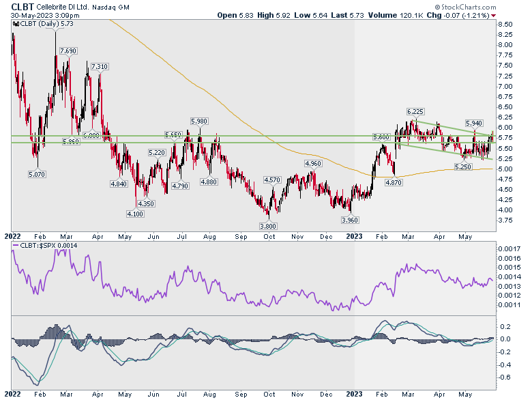Click the -0.6 tick on MACD axis
The height and width of the screenshot is (400, 532).
point(505,377)
